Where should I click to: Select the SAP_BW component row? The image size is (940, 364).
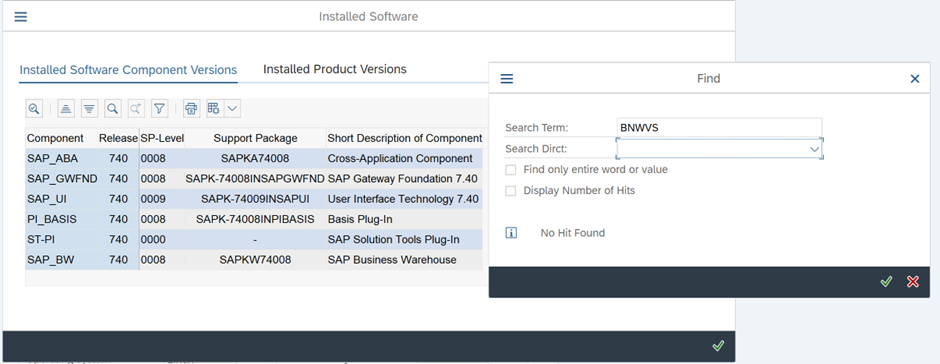(254, 260)
